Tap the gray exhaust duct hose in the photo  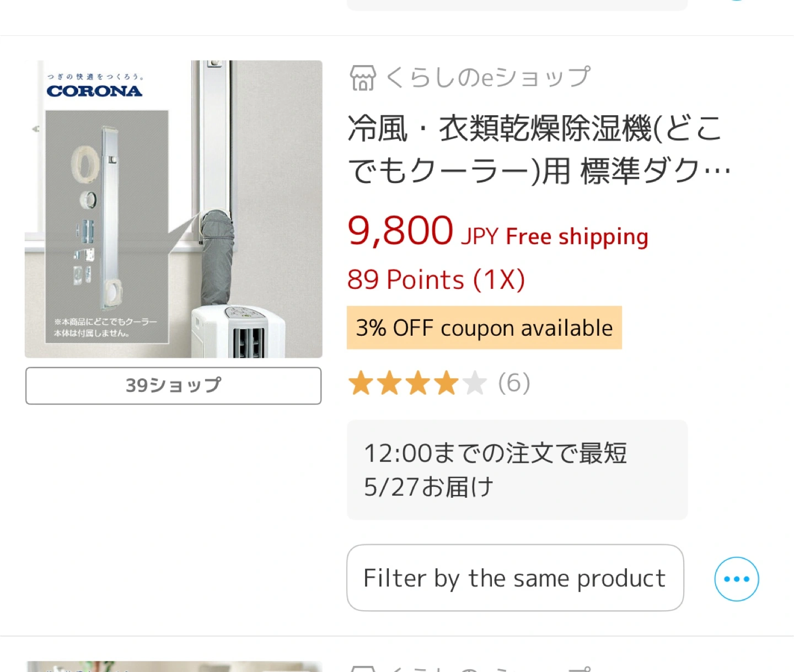click(x=217, y=256)
